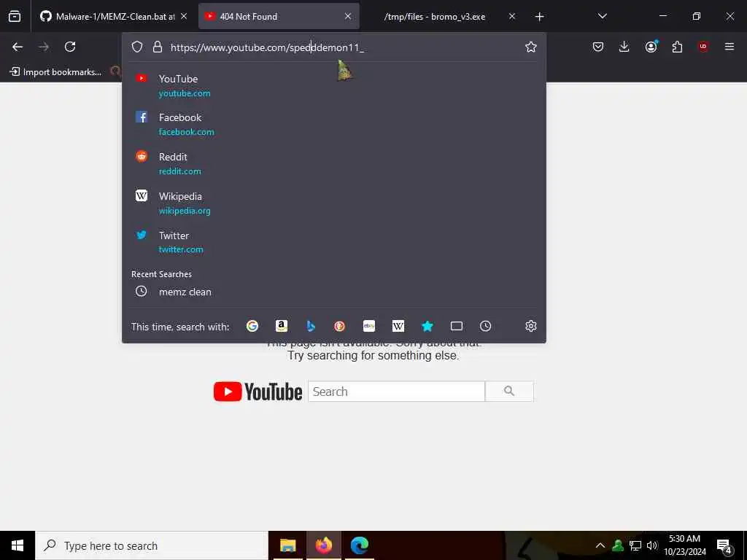The height and width of the screenshot is (560, 747).
Task: Search this time with Amazon
Action: [282, 326]
